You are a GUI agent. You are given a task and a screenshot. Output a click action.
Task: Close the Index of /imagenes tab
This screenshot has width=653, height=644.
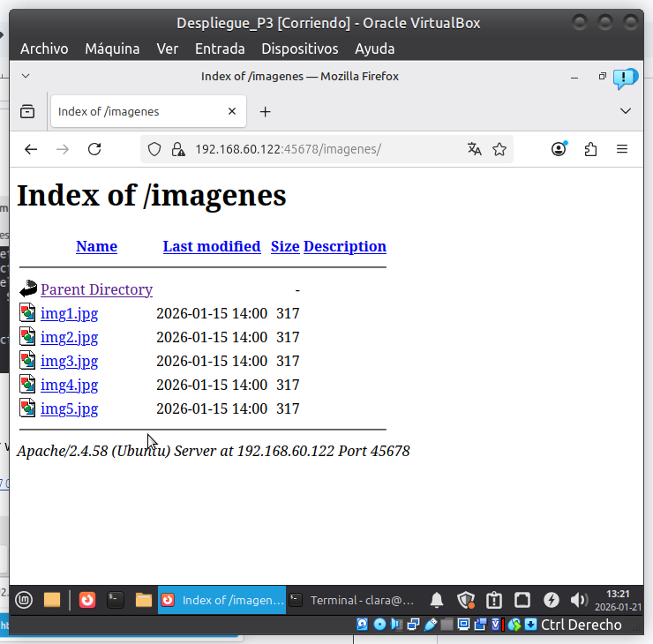[232, 111]
